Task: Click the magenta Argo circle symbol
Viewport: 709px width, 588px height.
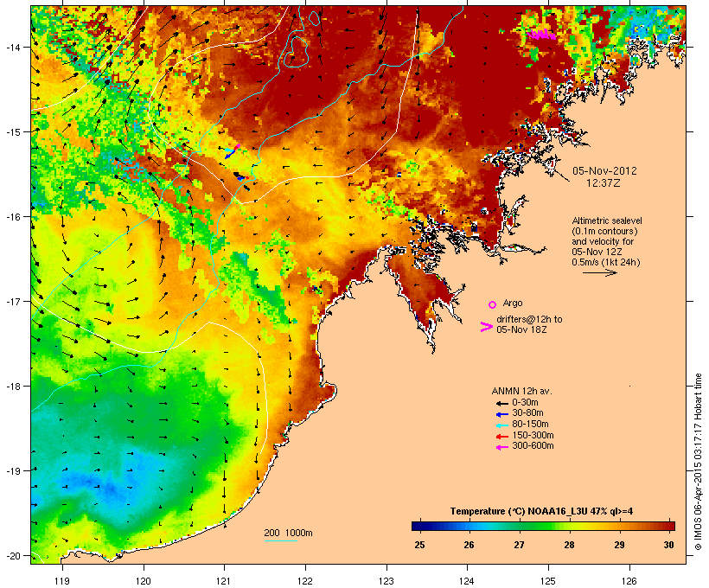Action: [492, 304]
